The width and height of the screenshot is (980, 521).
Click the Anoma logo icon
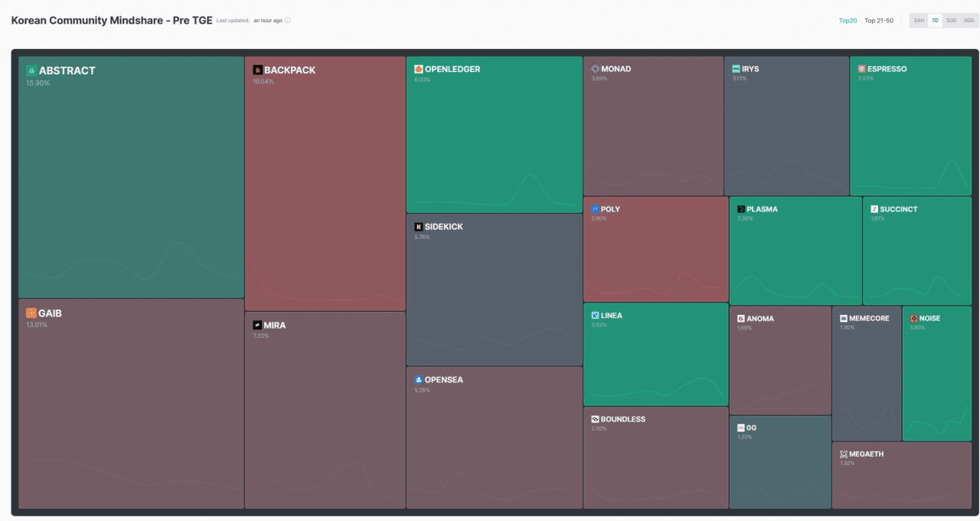[741, 319]
